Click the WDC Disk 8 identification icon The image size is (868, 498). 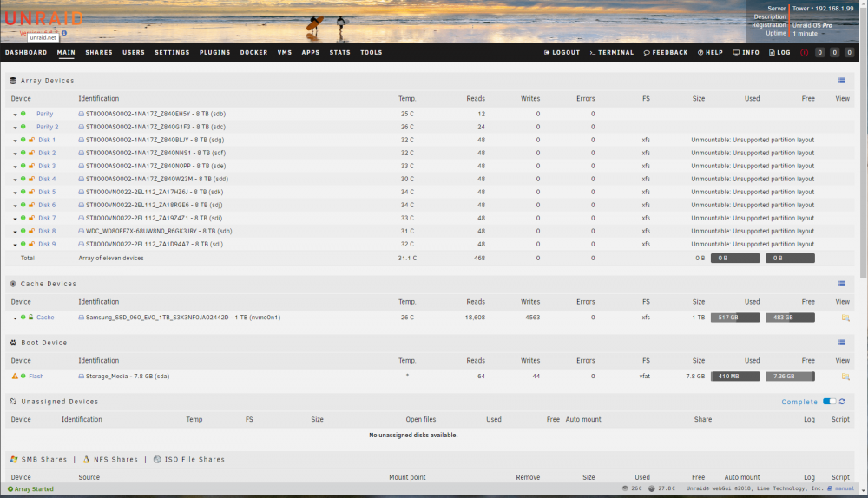click(x=82, y=232)
